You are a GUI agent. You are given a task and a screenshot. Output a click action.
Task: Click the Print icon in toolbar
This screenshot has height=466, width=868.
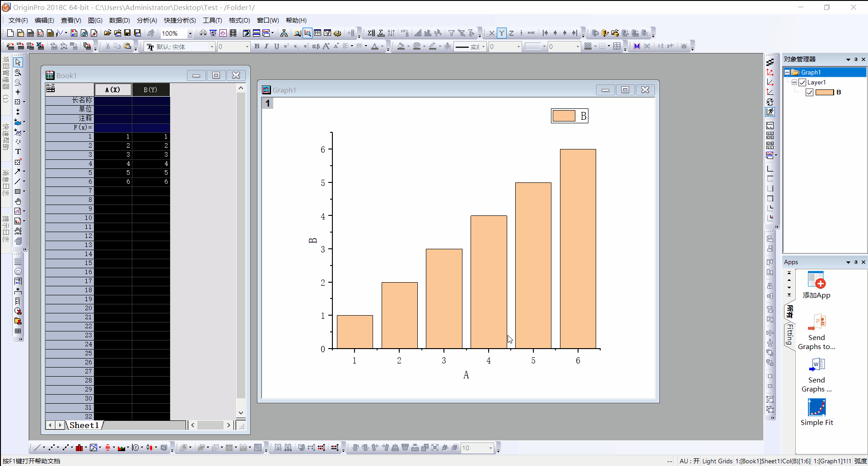tap(203, 33)
